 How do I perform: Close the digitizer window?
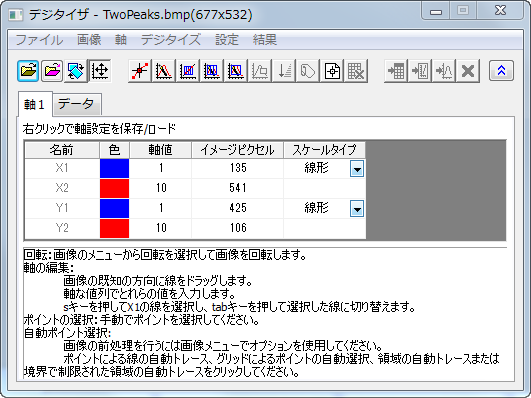coord(500,11)
